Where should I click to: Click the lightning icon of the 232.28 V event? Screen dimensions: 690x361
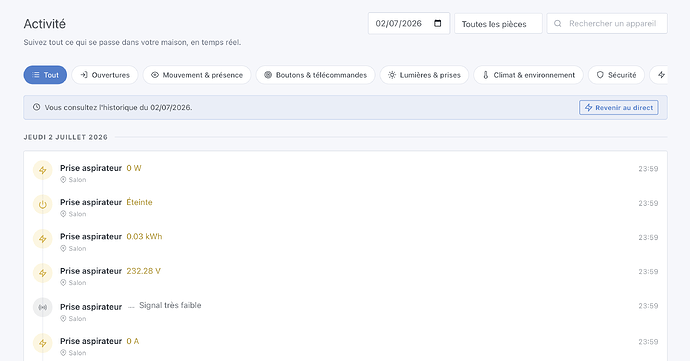[x=43, y=273]
